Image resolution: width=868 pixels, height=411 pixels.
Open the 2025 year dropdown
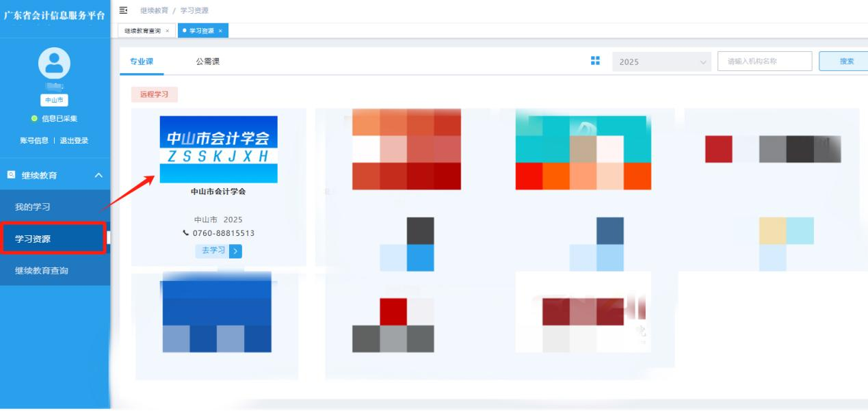[x=661, y=62]
